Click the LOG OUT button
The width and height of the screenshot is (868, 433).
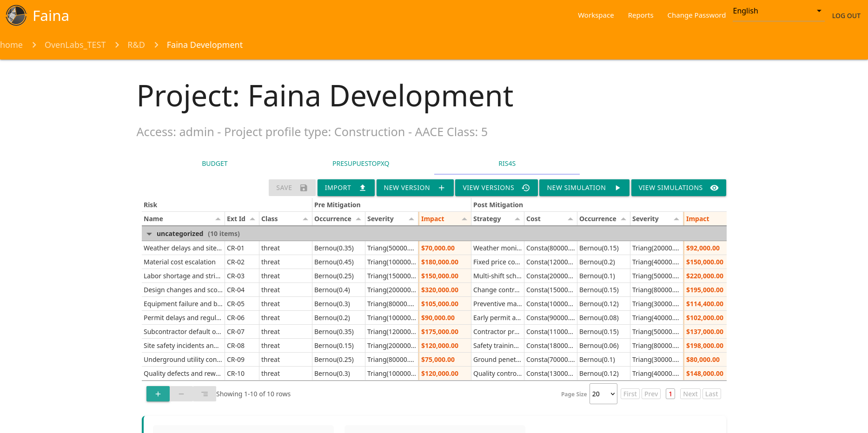(x=846, y=16)
